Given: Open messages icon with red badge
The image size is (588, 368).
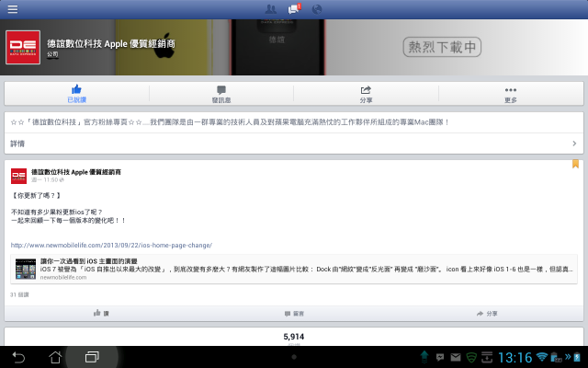Looking at the screenshot, I should [x=294, y=8].
